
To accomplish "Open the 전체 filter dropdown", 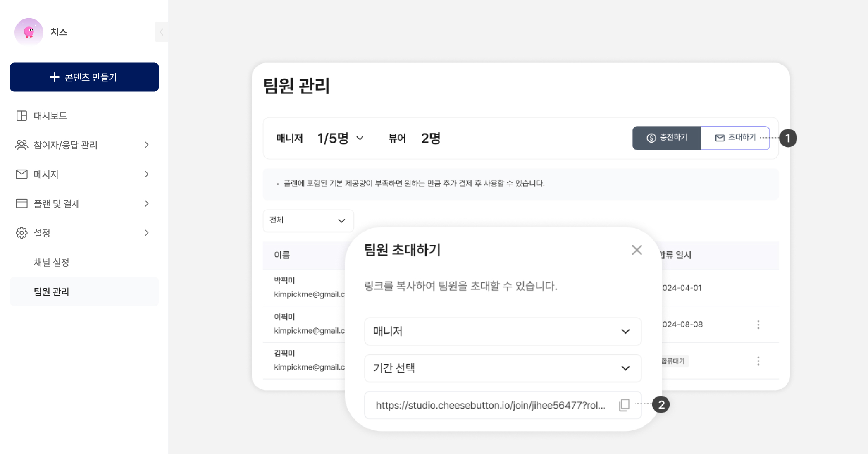I will click(x=308, y=220).
